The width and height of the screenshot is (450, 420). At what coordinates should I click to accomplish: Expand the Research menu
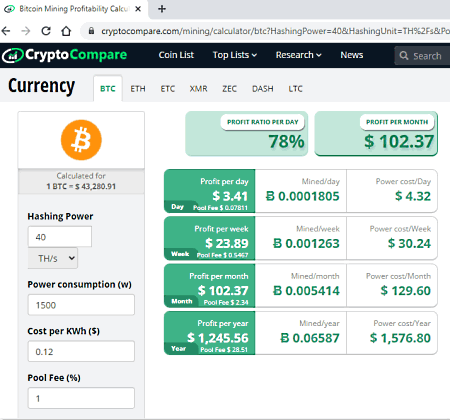(298, 55)
